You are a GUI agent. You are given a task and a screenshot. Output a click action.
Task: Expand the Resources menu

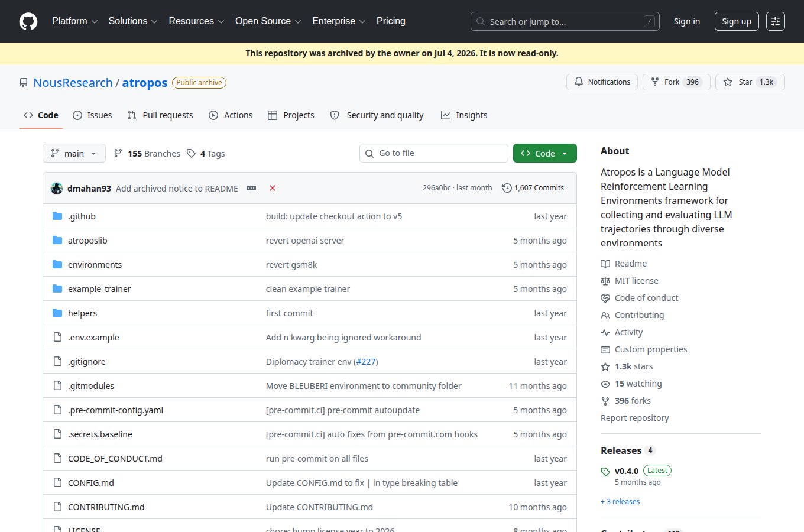pyautogui.click(x=196, y=21)
